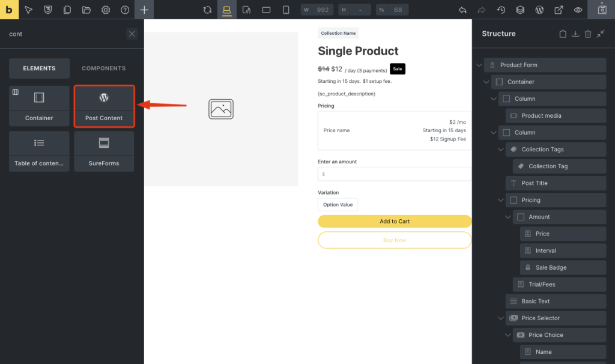615x364 pixels.
Task: Open the Templates folder icon
Action: [x=86, y=10]
